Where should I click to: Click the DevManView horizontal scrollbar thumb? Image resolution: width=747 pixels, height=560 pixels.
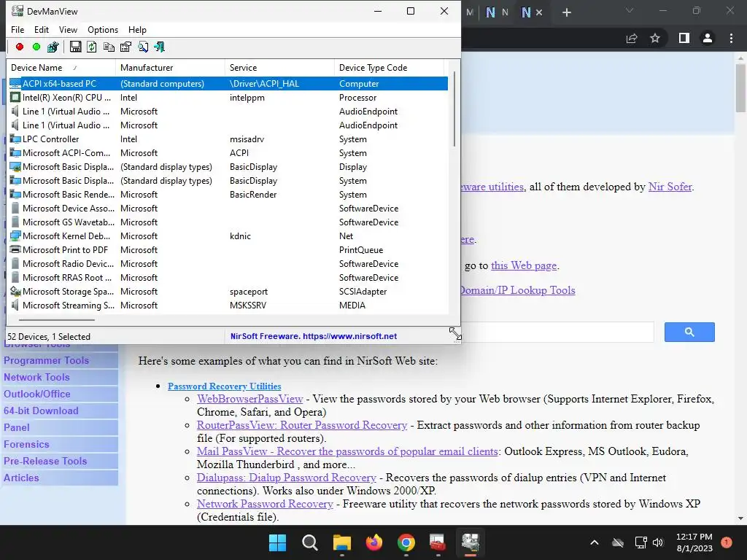(57, 320)
